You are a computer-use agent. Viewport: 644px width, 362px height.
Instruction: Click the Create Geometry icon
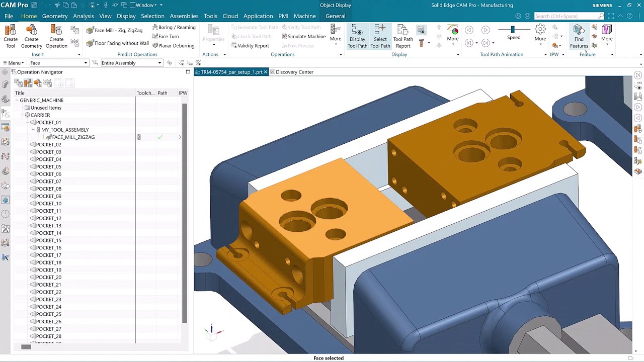(31, 36)
